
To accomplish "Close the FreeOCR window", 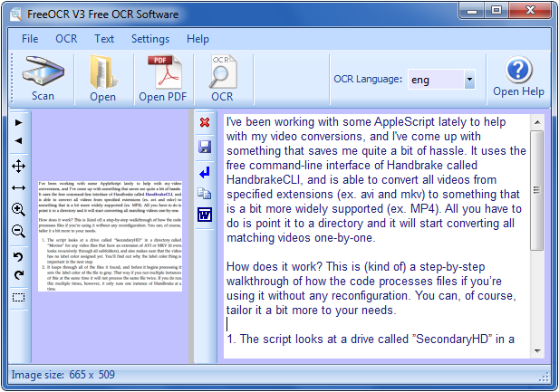I will [530, 11].
